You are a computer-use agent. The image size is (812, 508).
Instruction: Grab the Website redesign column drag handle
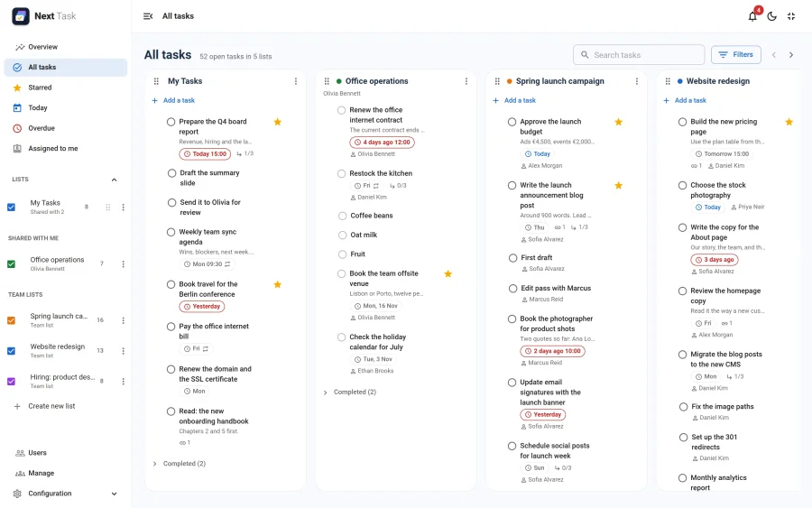[668, 81]
